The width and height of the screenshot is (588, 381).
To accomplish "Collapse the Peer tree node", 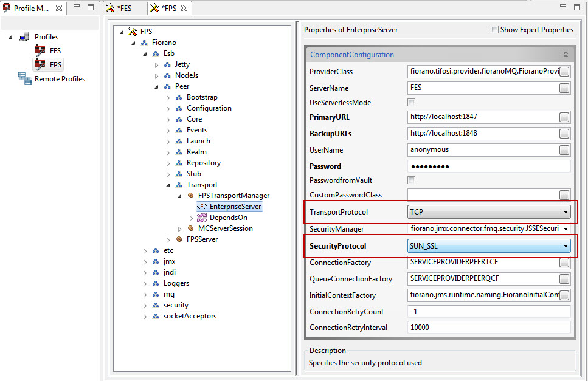I will click(156, 87).
